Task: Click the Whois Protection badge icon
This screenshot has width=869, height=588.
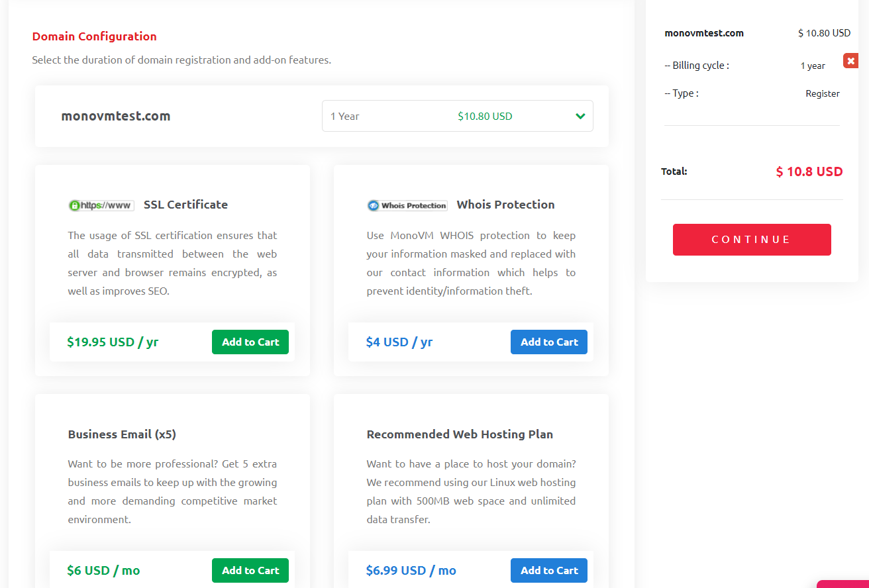Action: (407, 205)
